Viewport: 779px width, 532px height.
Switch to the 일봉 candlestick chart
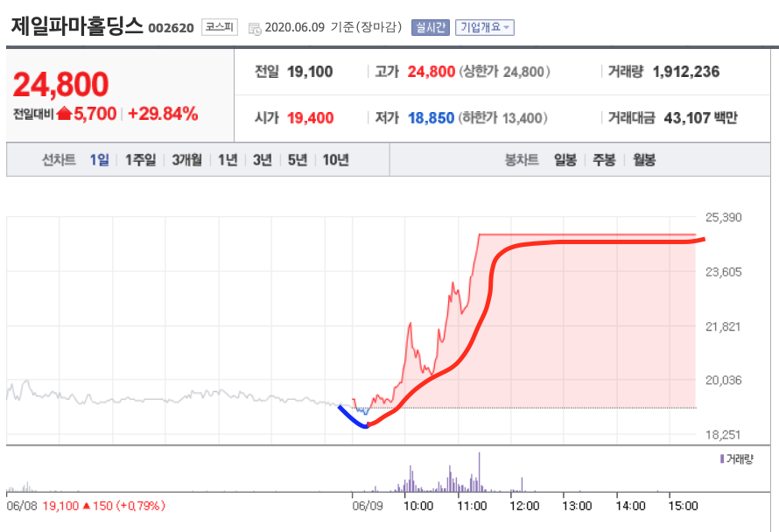tap(565, 160)
